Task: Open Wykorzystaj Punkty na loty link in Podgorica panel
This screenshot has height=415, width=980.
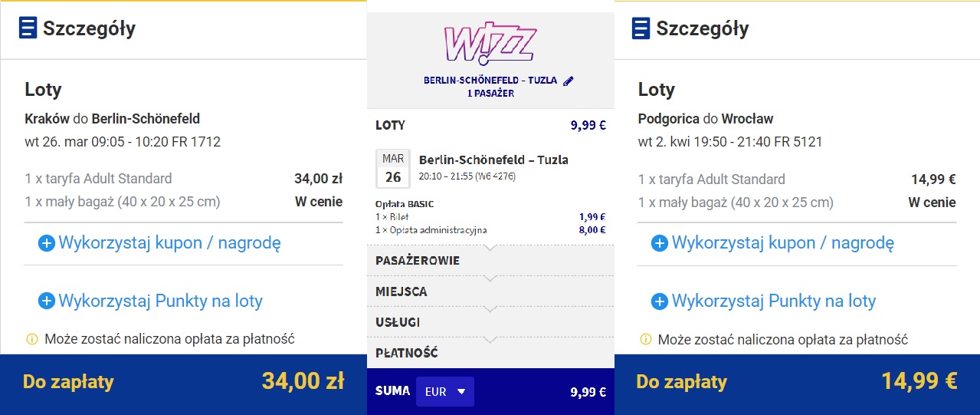Action: [774, 301]
